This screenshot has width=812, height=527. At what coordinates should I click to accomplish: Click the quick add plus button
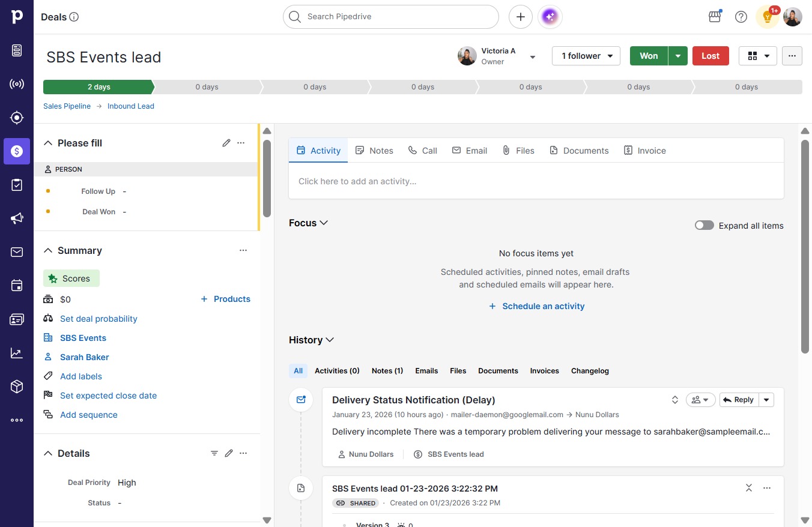tap(521, 17)
